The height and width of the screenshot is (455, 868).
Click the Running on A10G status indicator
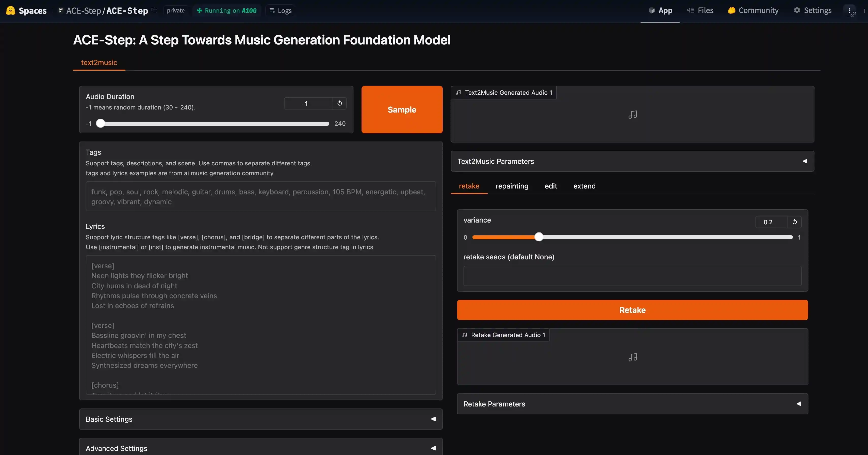coord(226,10)
